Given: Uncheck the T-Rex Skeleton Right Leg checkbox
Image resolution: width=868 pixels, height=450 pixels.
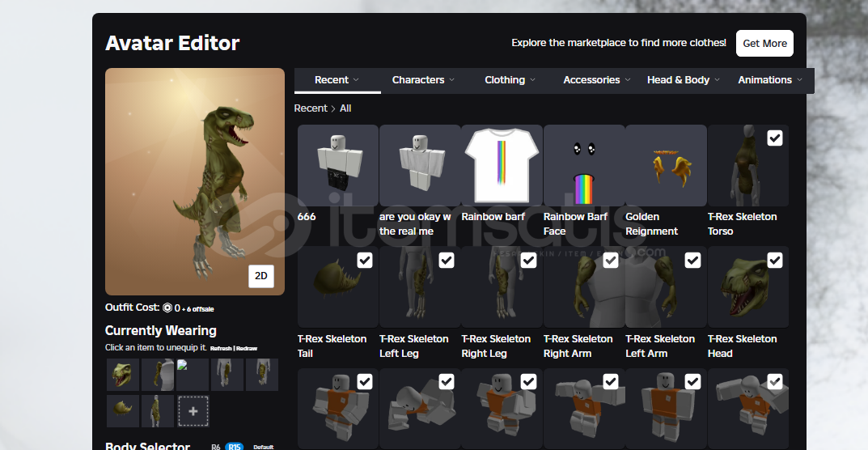Looking at the screenshot, I should tap(529, 260).
